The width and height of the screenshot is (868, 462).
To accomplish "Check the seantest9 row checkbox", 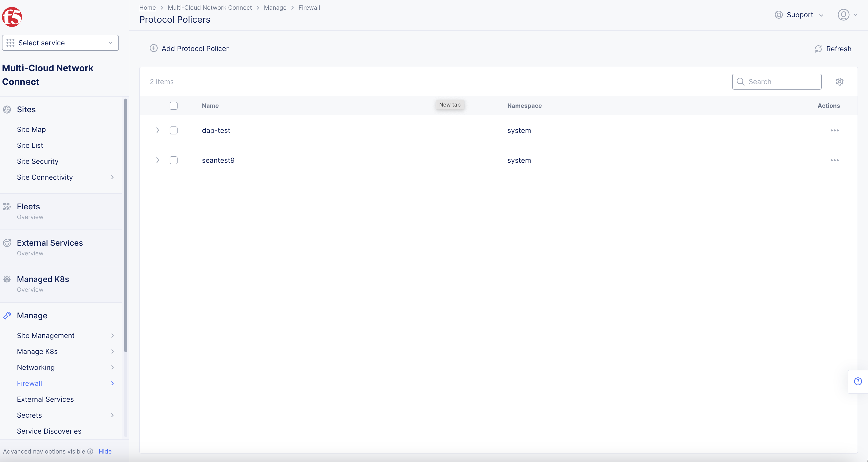I will coord(174,160).
